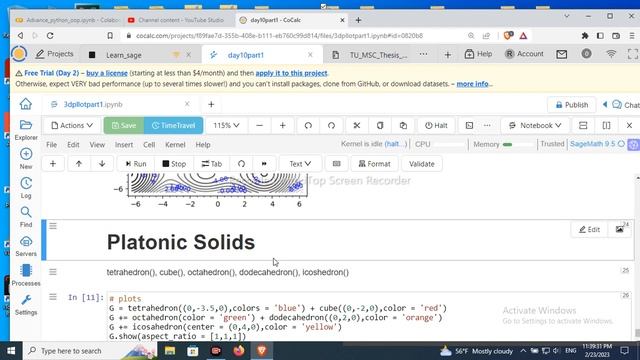The height and width of the screenshot is (360, 640).
Task: Move cell up with arrow
Action: pos(79,164)
